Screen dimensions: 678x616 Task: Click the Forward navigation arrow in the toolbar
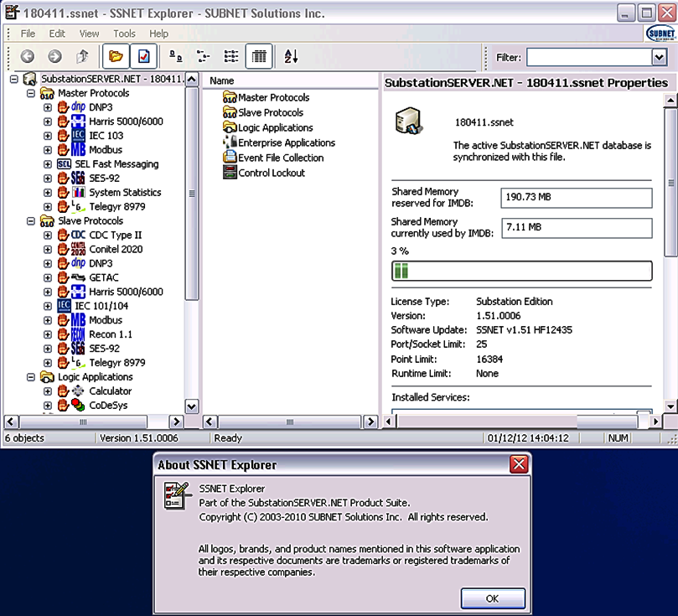pos(55,56)
